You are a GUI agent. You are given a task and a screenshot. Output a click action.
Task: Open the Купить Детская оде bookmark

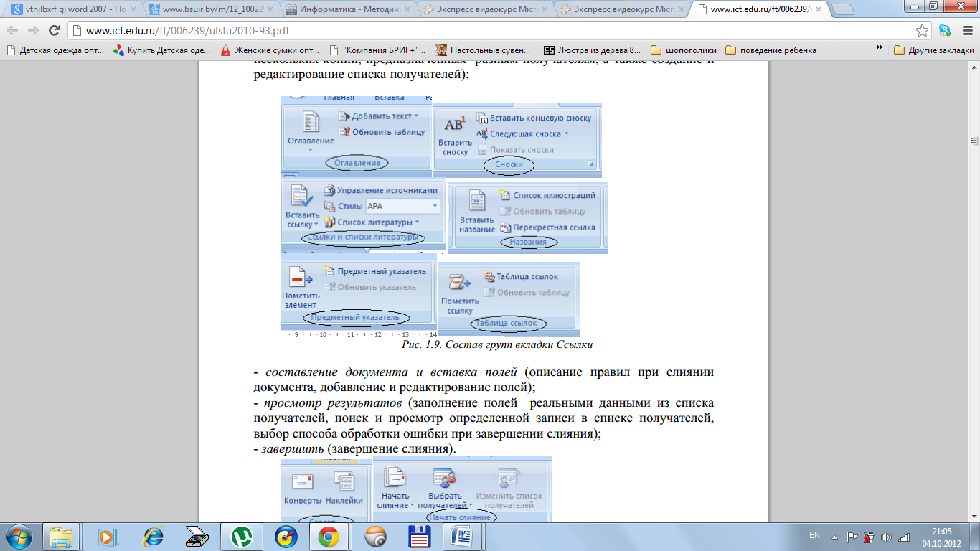[x=161, y=50]
